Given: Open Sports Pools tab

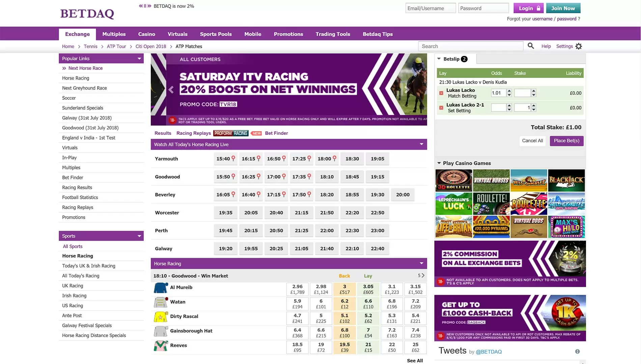Looking at the screenshot, I should 216,34.
